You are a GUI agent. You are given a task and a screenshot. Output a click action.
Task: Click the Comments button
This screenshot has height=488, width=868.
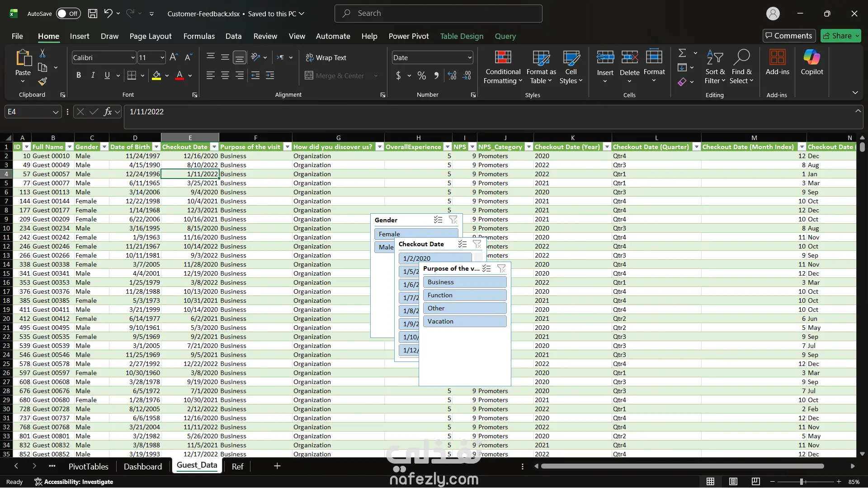click(x=789, y=36)
